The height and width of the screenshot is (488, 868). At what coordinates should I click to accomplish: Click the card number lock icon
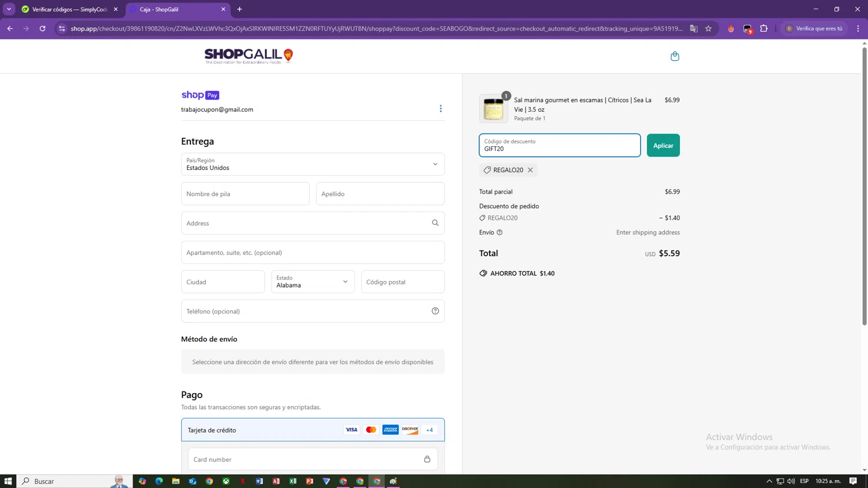[x=427, y=459]
